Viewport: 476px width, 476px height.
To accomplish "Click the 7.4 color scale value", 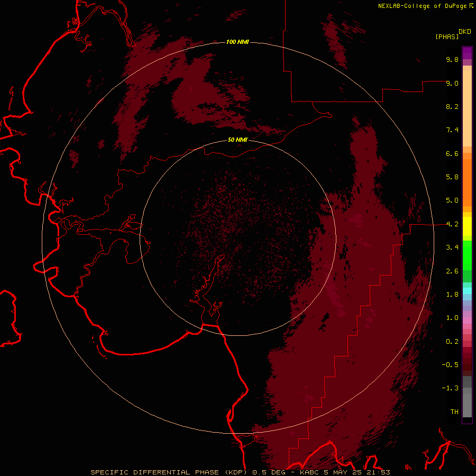I will pos(452,130).
